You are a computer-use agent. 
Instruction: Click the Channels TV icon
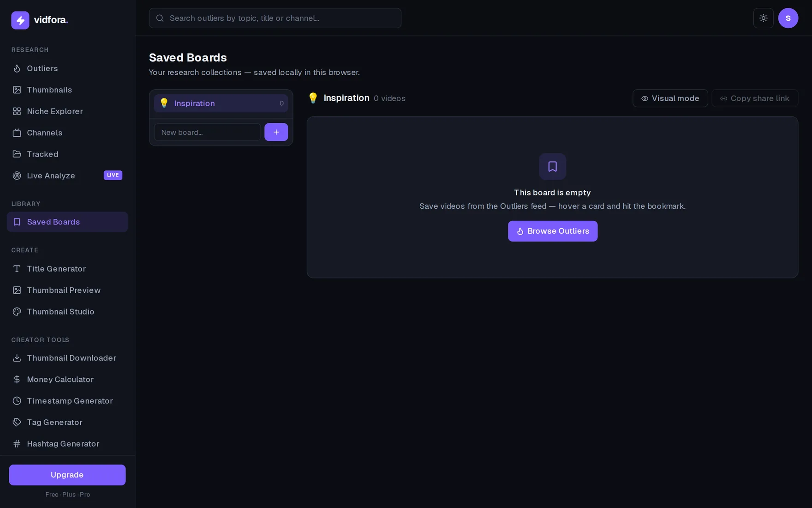(17, 133)
